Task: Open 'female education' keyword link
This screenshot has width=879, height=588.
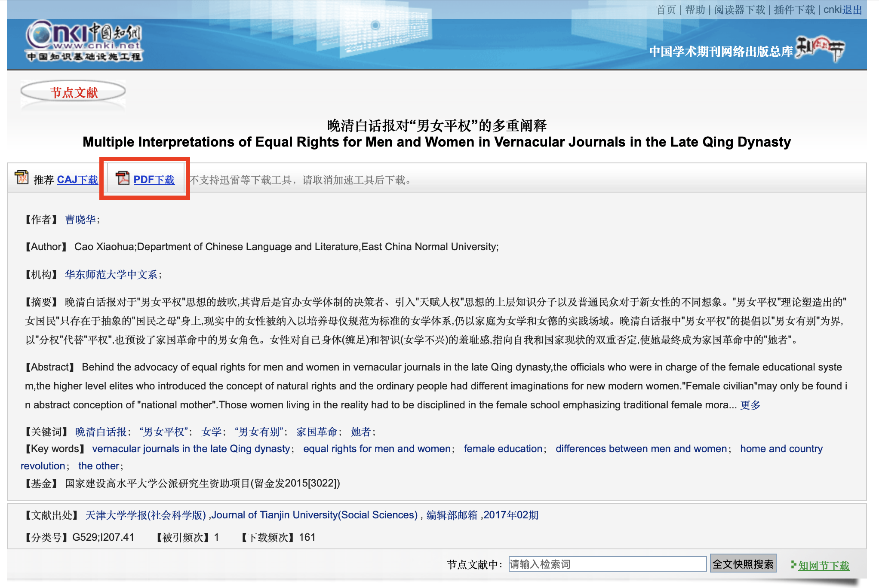Action: point(503,449)
